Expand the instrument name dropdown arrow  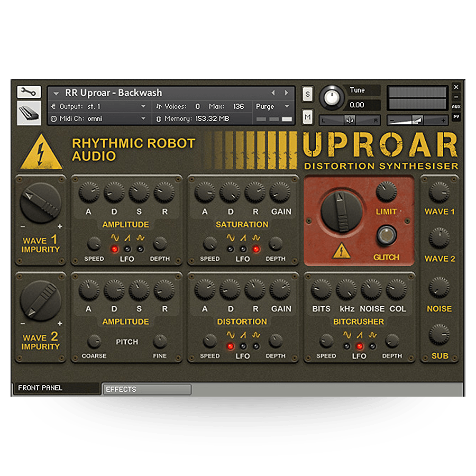click(56, 94)
